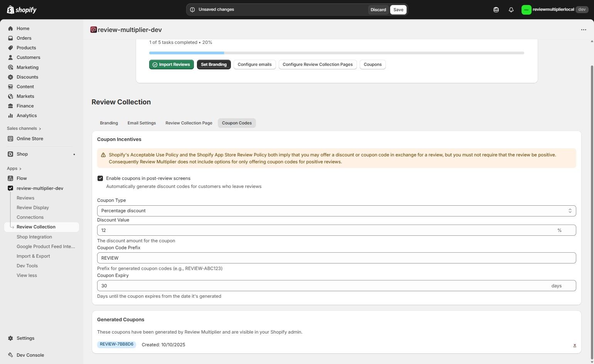Toggle Enable coupons in post-review screens
Image resolution: width=594 pixels, height=364 pixels.
tap(100, 178)
